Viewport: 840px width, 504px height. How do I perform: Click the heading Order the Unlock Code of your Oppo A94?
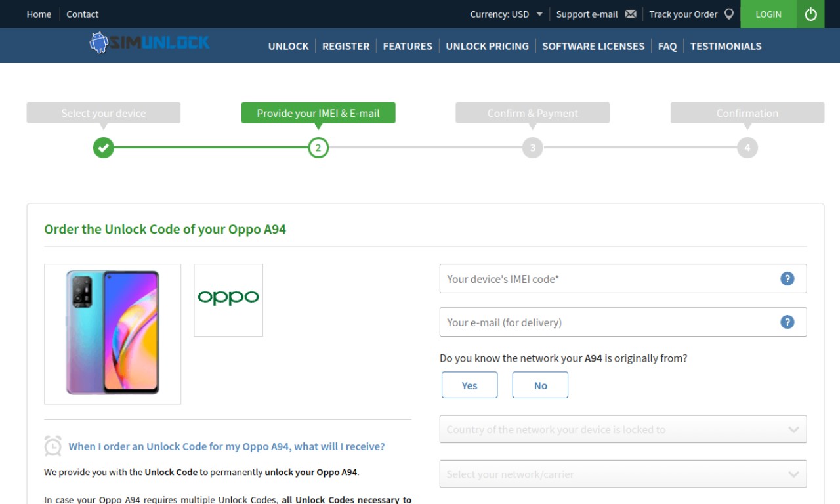165,229
